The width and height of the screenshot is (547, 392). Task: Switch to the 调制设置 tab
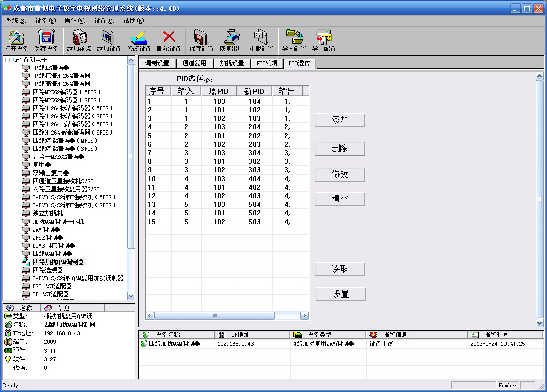(x=157, y=63)
